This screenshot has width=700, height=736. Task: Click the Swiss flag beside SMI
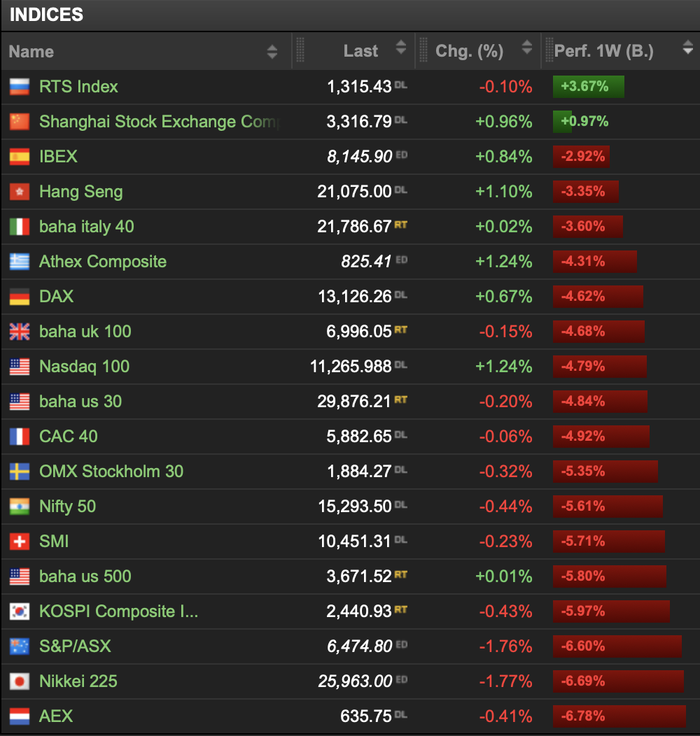point(20,542)
